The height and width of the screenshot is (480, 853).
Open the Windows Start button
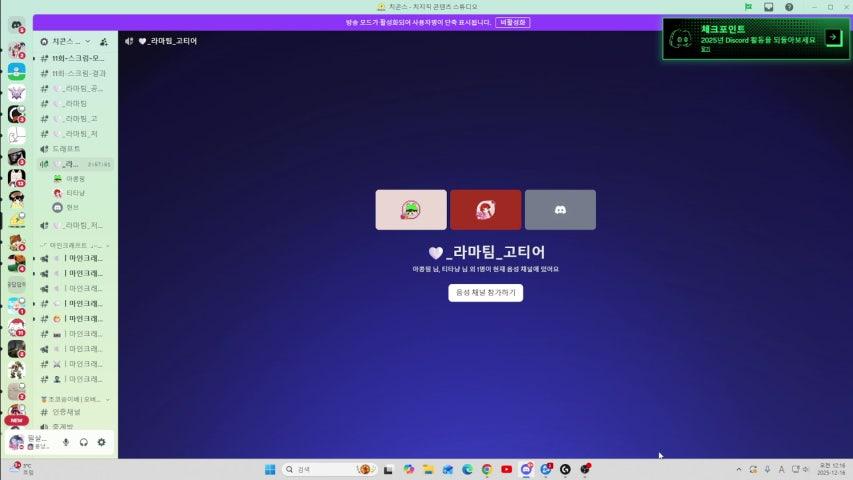270,469
